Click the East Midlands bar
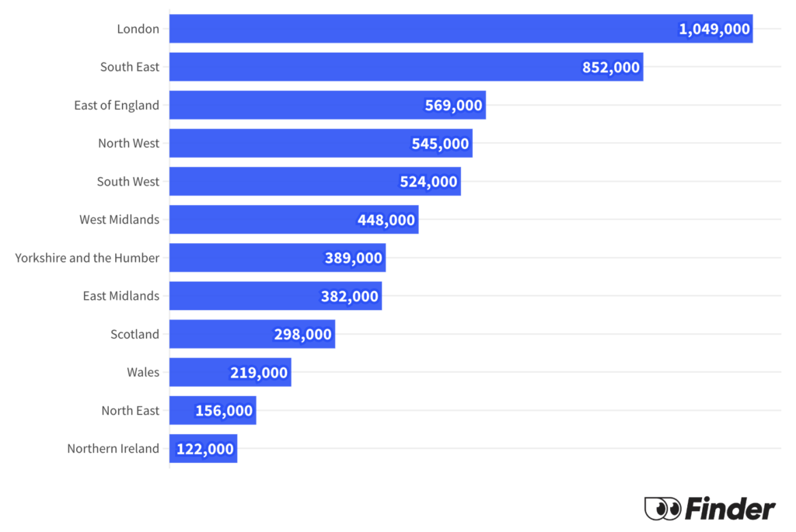The image size is (796, 532). coord(276,296)
